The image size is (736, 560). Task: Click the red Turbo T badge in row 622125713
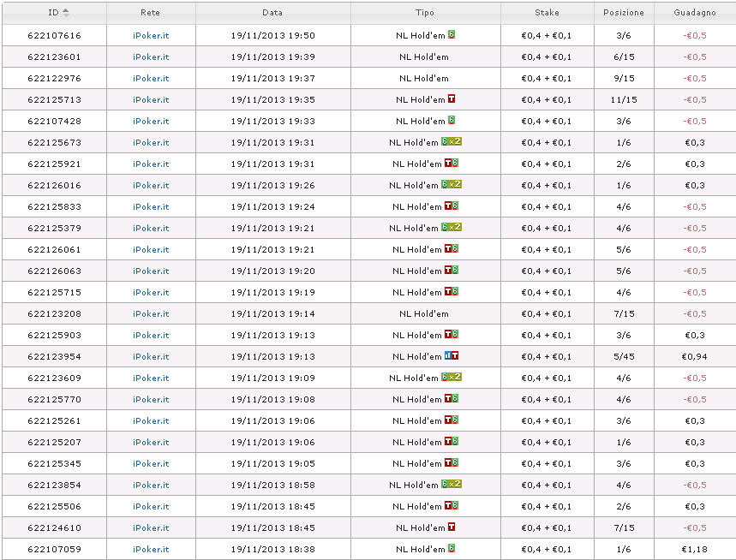click(x=452, y=99)
